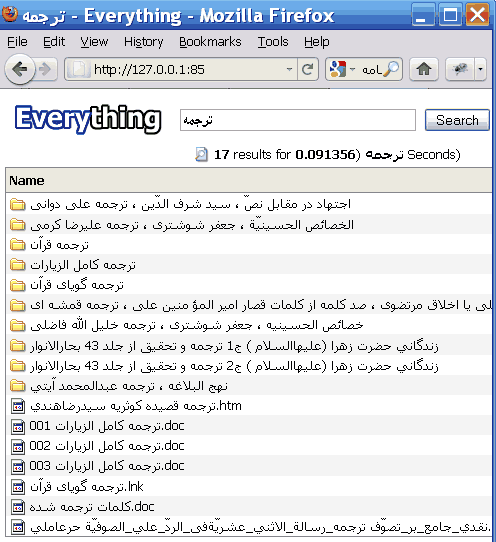The image size is (496, 542).
Task: Open the Bookmarks menu
Action: [x=210, y=42]
